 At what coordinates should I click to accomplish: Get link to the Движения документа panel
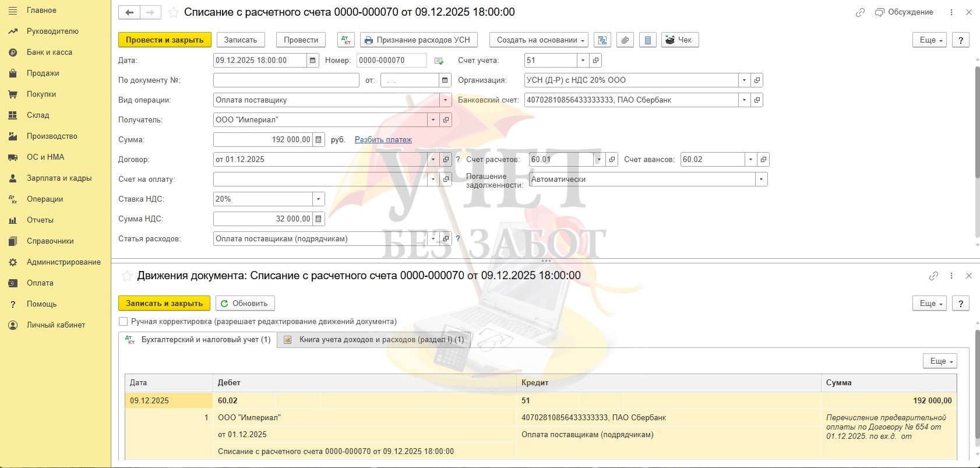(x=933, y=276)
